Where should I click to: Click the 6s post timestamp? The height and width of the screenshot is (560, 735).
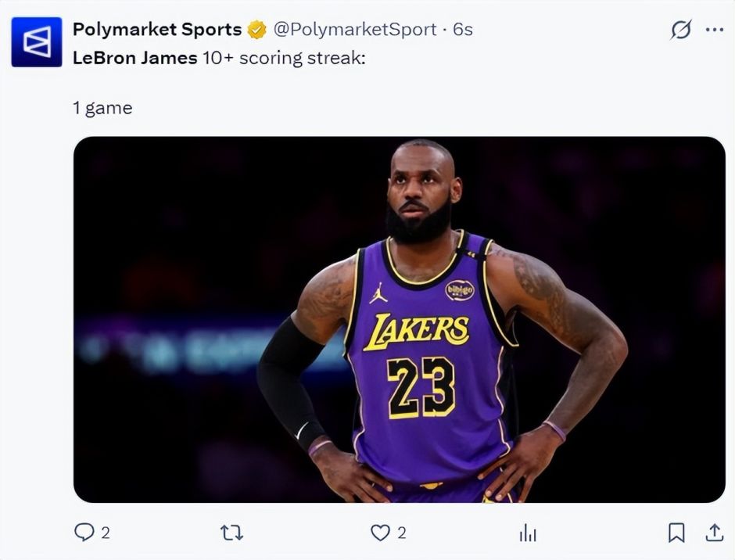pos(463,30)
